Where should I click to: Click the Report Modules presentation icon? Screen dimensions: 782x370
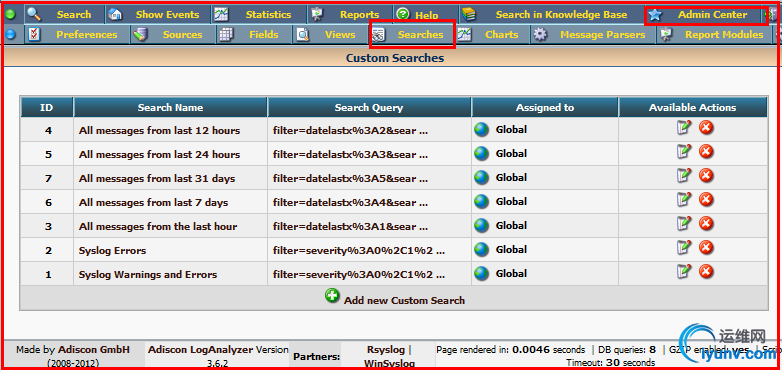point(666,35)
